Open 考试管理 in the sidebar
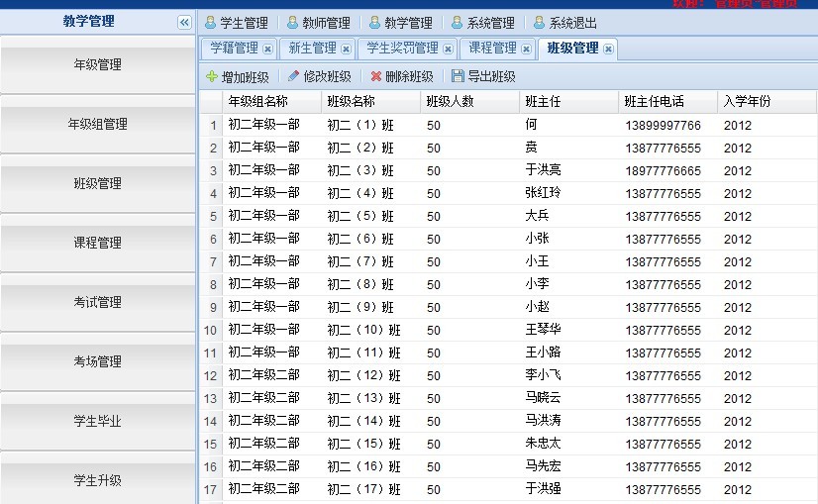The image size is (818, 504). [98, 303]
